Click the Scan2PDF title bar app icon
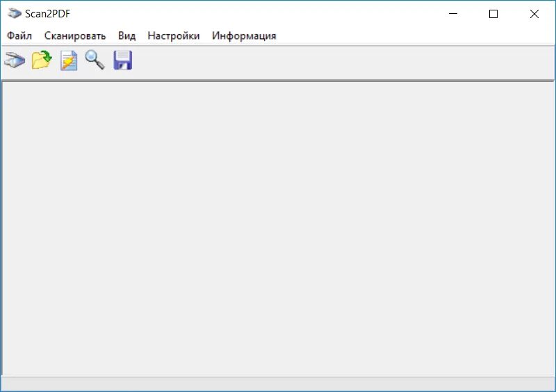The width and height of the screenshot is (556, 392). point(15,13)
